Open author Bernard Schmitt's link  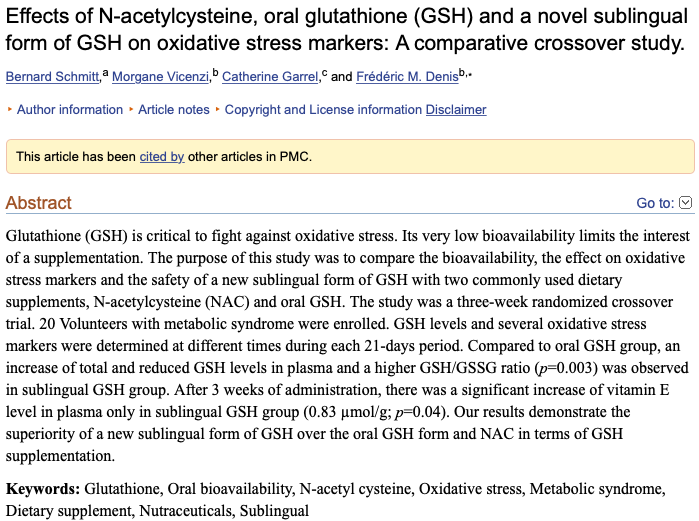coord(53,77)
